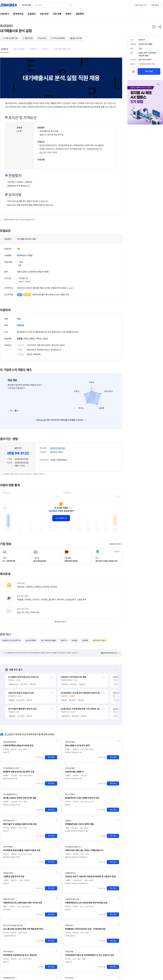
Task: Click 잡코리아 즉시지원 link in 접수방법
Action: point(58,448)
